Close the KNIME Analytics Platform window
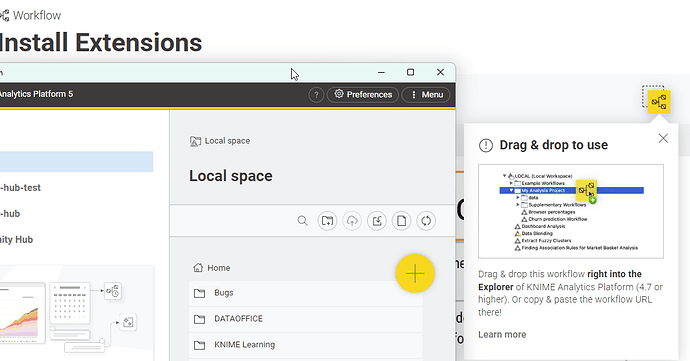Screen dimensions: 690x361 coord(440,72)
